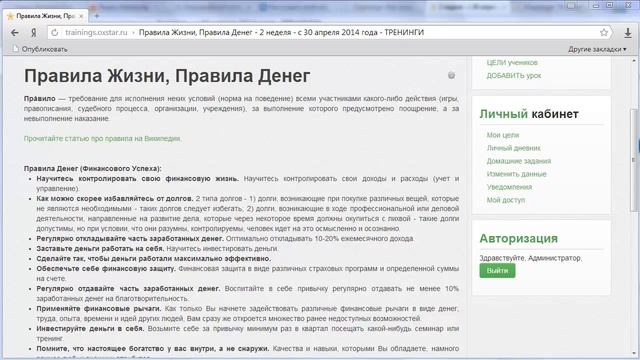Open the Yandex 'Я' home button
This screenshot has width=640, height=360.
[33, 33]
